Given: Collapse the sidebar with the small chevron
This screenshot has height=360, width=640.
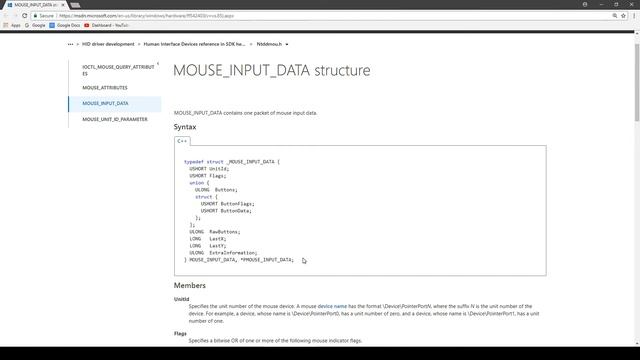Looking at the screenshot, I should 158,64.
